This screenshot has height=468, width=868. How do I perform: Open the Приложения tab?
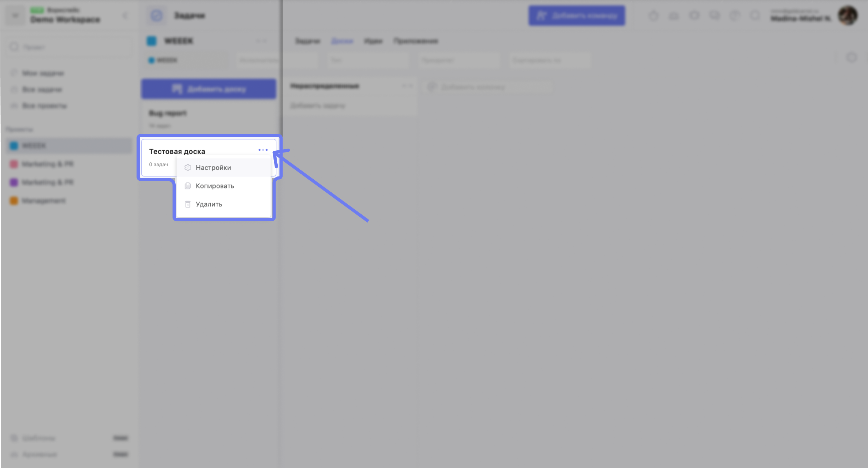[416, 41]
